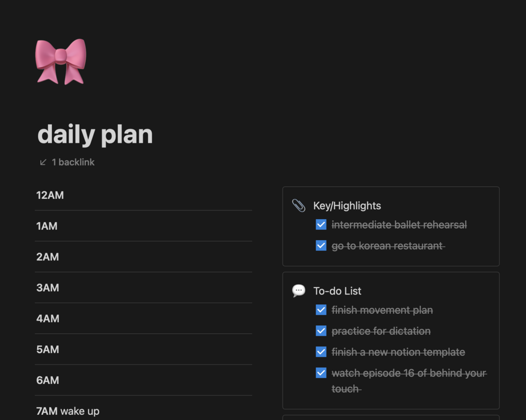
Task: Uncheck go to korean restaurant checkbox
Action: 321,246
